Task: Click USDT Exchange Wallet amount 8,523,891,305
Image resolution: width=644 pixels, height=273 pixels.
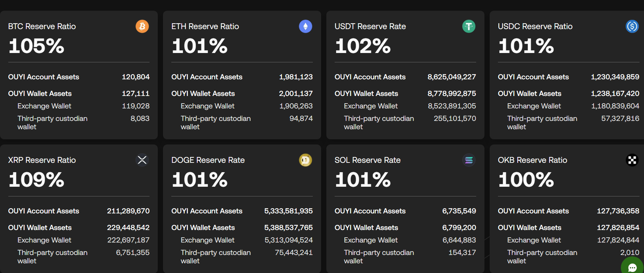Action: pyautogui.click(x=452, y=106)
